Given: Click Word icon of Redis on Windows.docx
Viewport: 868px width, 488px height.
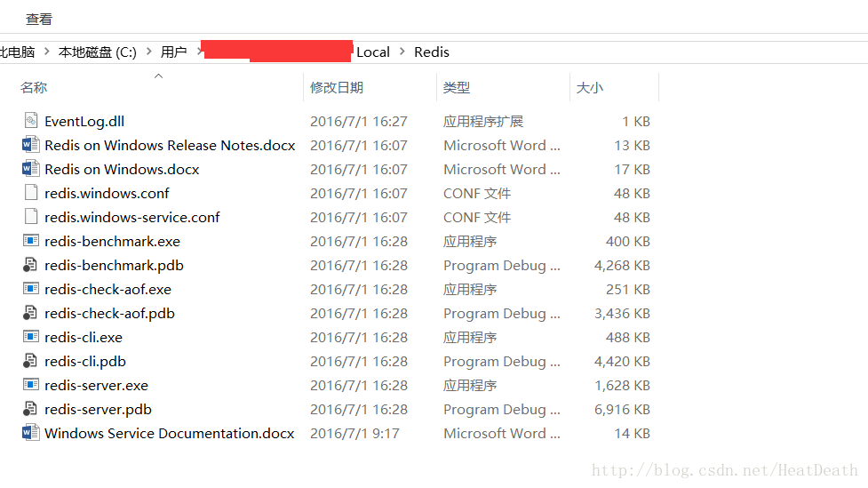Looking at the screenshot, I should pos(30,168).
